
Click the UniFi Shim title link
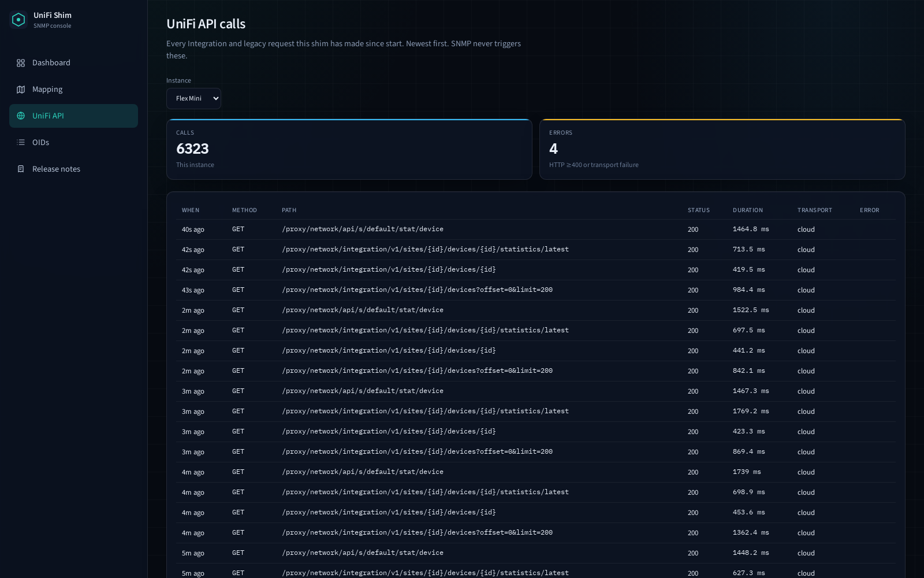coord(53,15)
